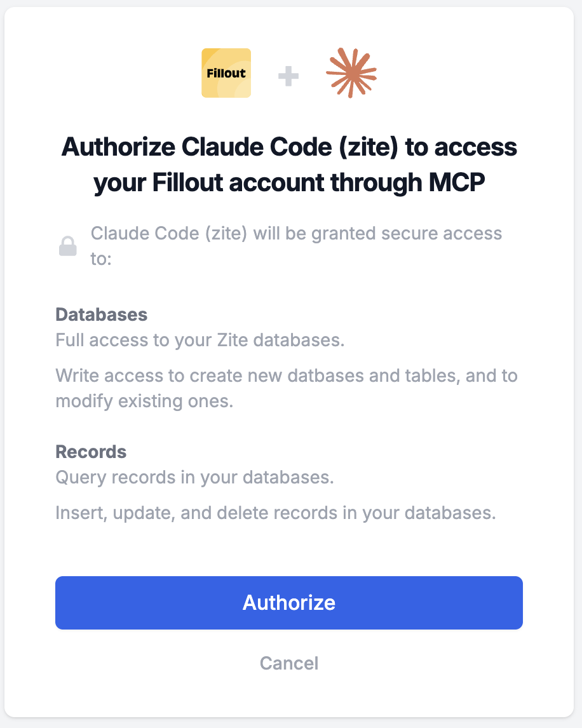Dismiss the dialog via Cancel
Screen dimensions: 582x728
click(x=289, y=663)
